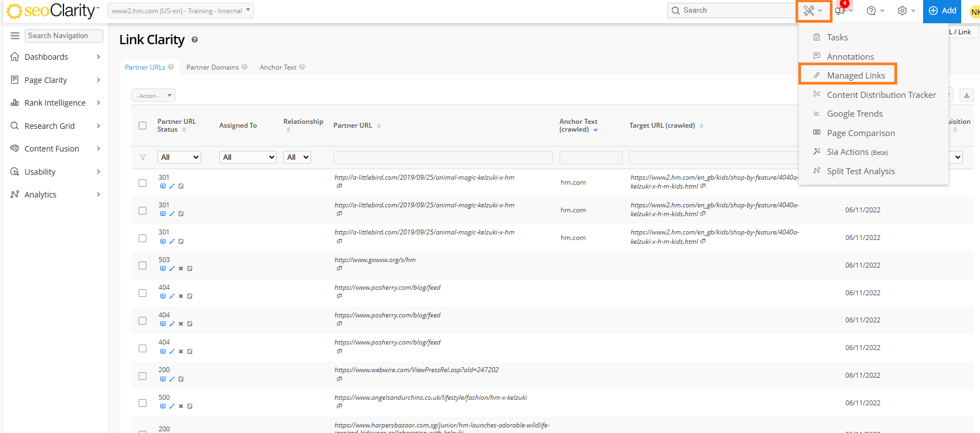The width and height of the screenshot is (980, 433).
Task: Click edit pencil icon in first 301 row
Action: click(172, 186)
